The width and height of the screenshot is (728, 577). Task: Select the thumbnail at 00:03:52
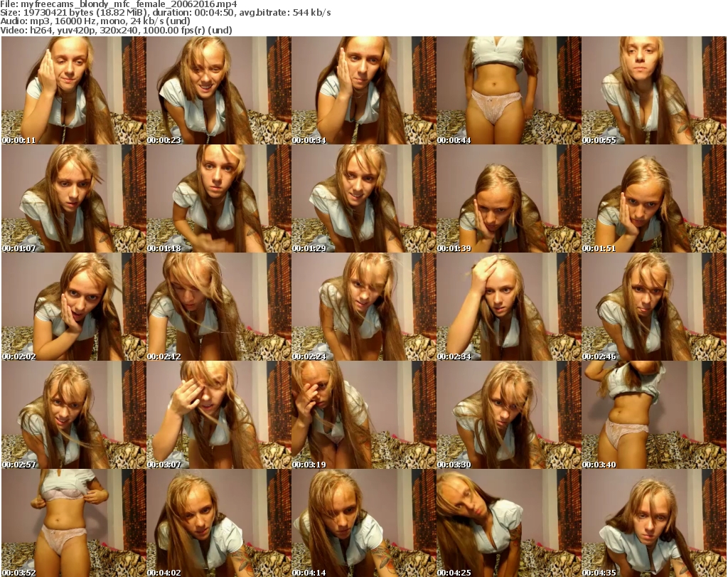74,523
